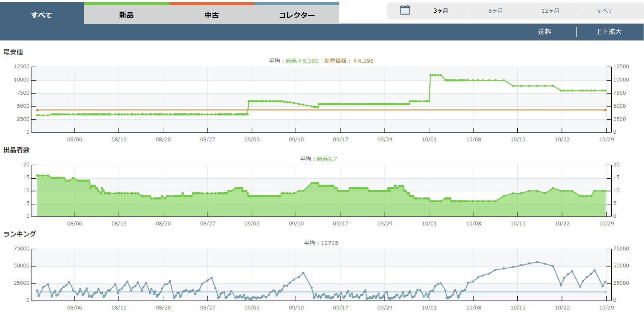Click the highest ranking peak point in mid-October
Image resolution: width=644 pixels, height=312 pixels.
coord(537,262)
